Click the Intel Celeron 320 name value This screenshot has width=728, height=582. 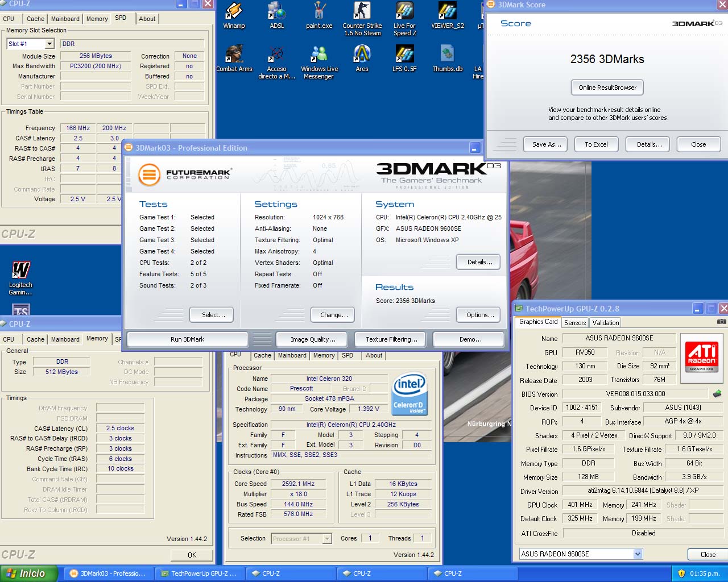(x=329, y=379)
